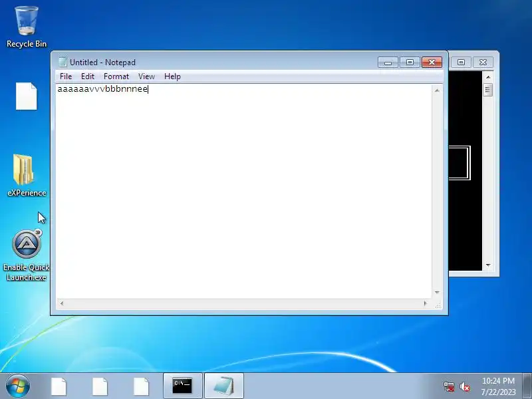Click command prompt scrollbar up arrow
532x399 pixels.
(x=488, y=77)
